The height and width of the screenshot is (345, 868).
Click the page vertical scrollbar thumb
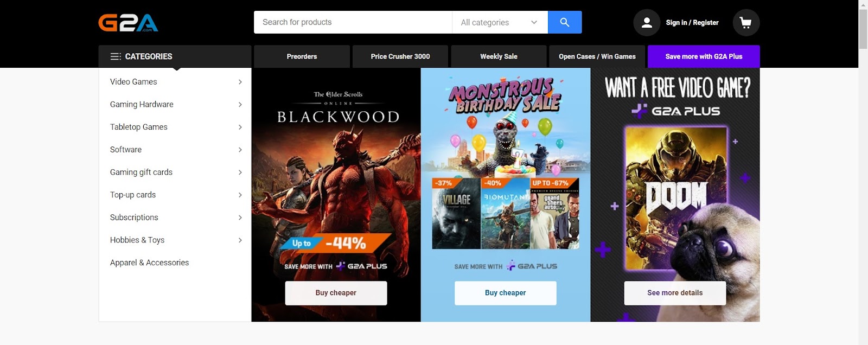click(x=863, y=29)
